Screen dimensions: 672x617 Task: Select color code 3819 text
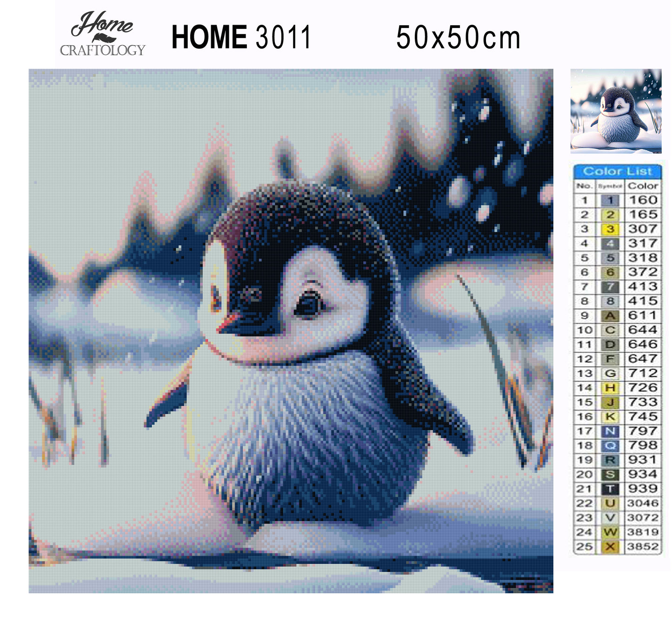pyautogui.click(x=643, y=532)
